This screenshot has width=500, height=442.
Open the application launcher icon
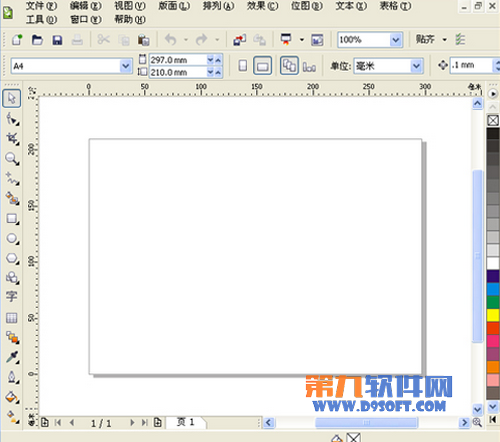pos(286,39)
